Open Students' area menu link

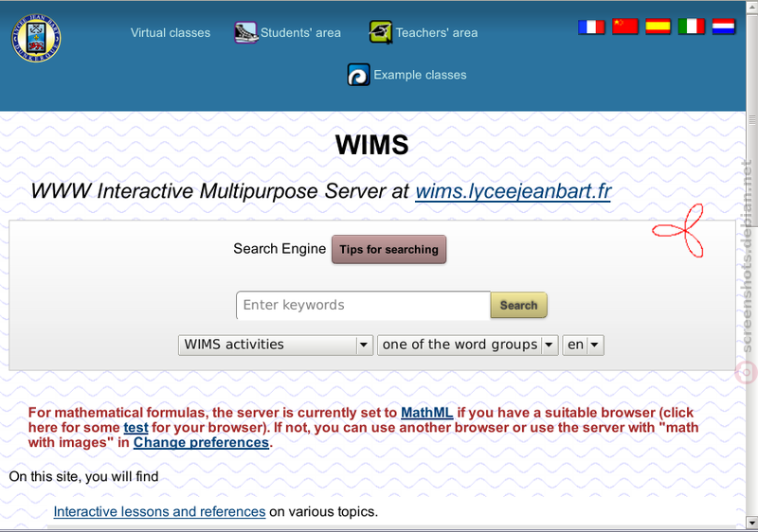click(300, 33)
